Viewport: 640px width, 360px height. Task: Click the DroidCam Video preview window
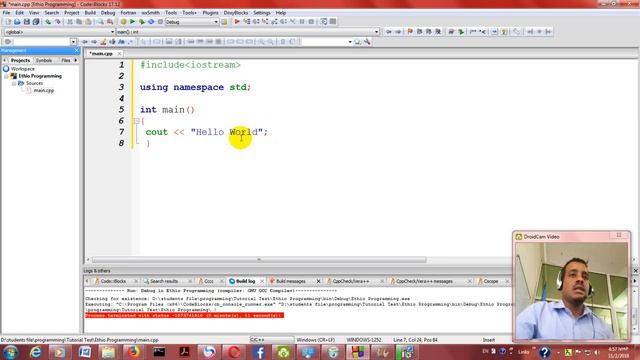tap(571, 291)
